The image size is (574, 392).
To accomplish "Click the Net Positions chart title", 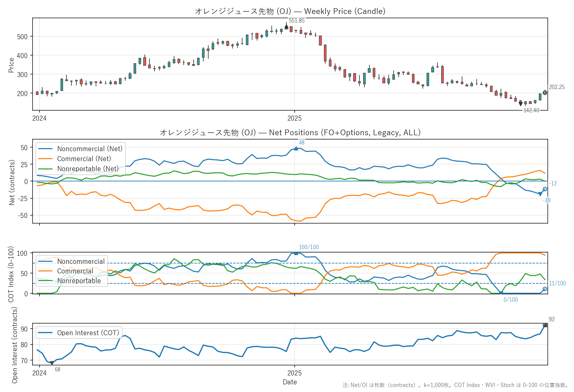I will (x=290, y=133).
